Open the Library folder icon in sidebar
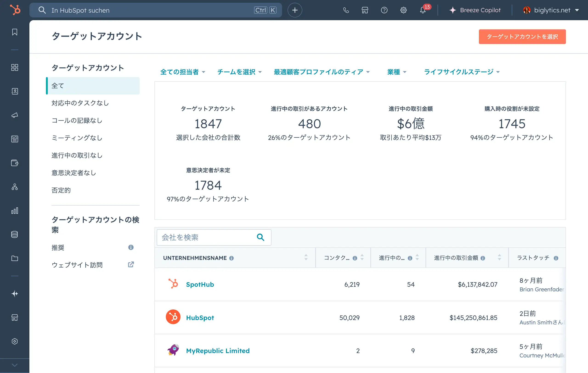 15,258
